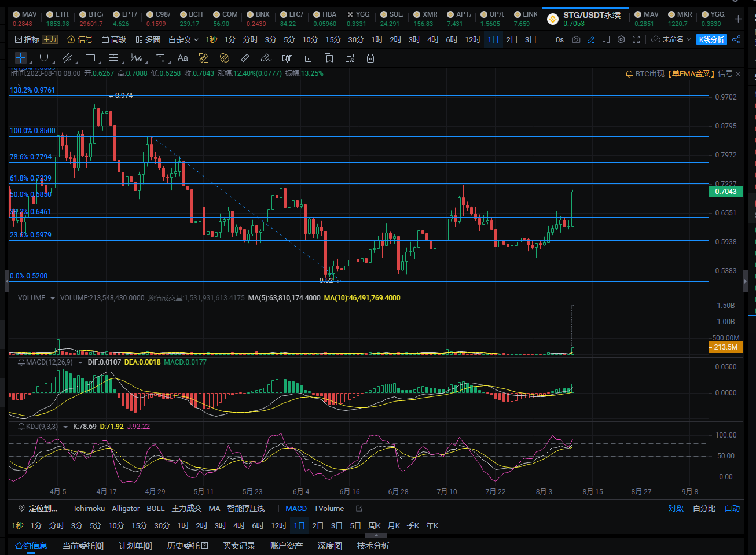Toggle the MA indicator
The height and width of the screenshot is (555, 756).
[x=214, y=509]
